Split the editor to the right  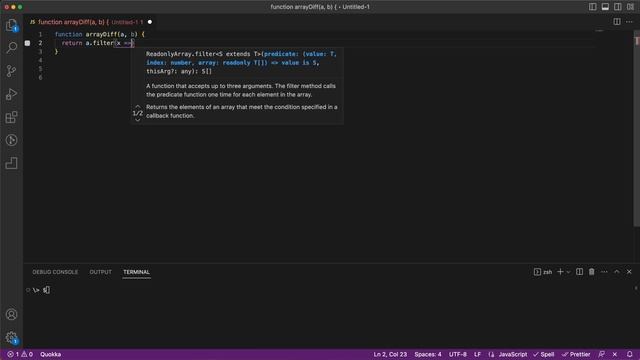pos(617,22)
